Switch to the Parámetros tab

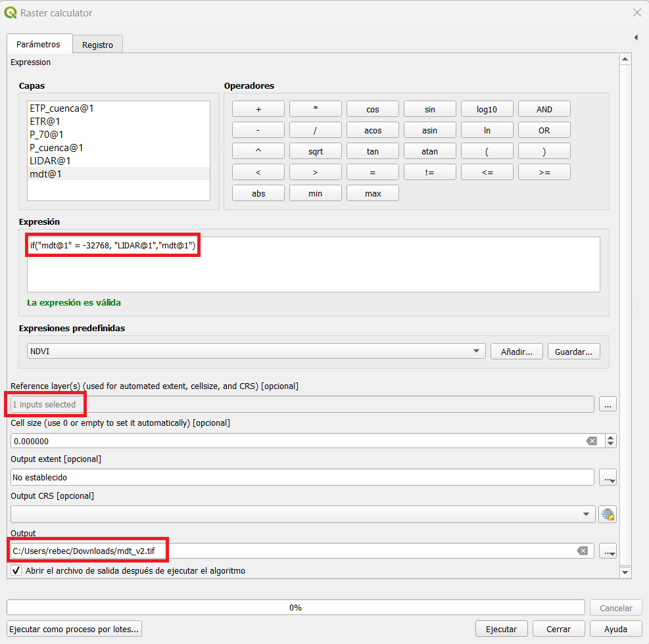pos(38,44)
